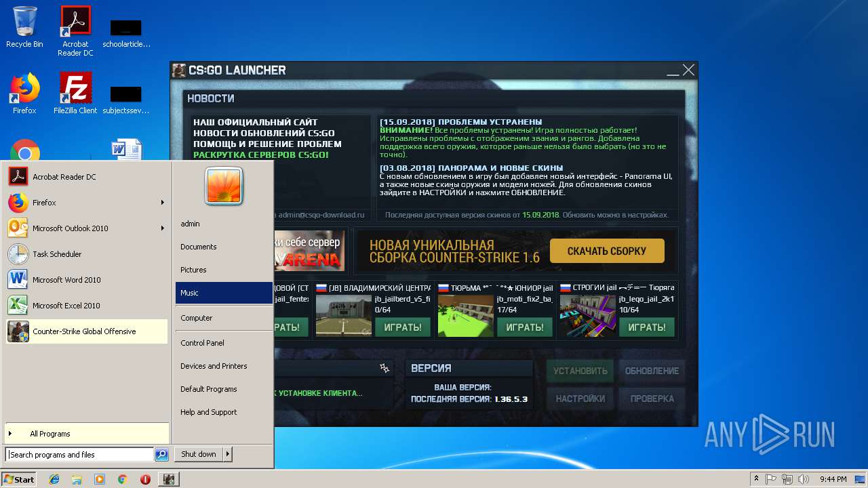Click the search magnifier button in Start menu
This screenshot has width=868, height=488.
click(161, 455)
